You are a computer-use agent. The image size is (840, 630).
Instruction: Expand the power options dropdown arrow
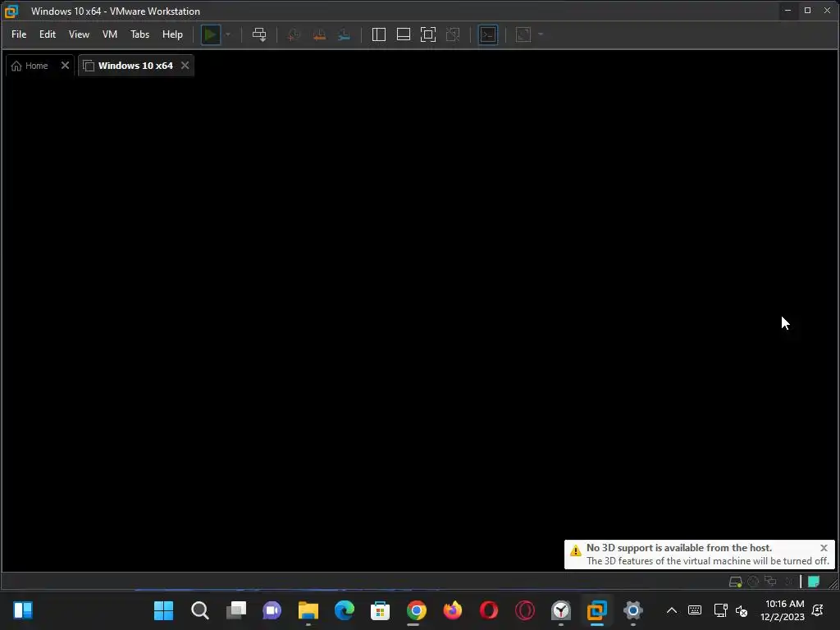coord(228,34)
